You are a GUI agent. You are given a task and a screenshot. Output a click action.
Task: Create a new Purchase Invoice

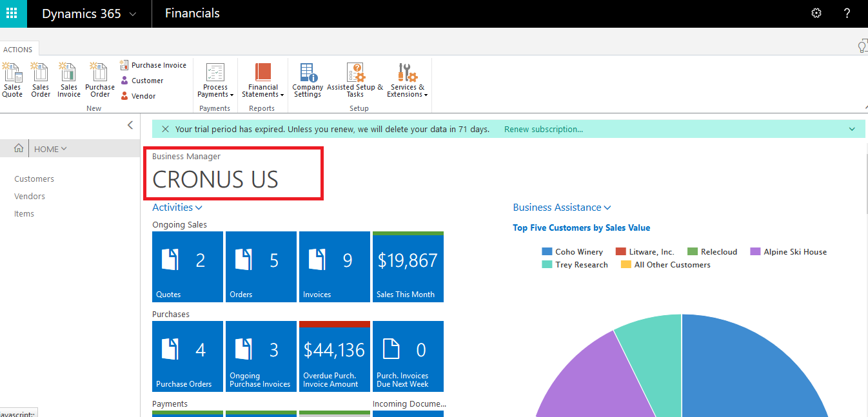pyautogui.click(x=153, y=65)
